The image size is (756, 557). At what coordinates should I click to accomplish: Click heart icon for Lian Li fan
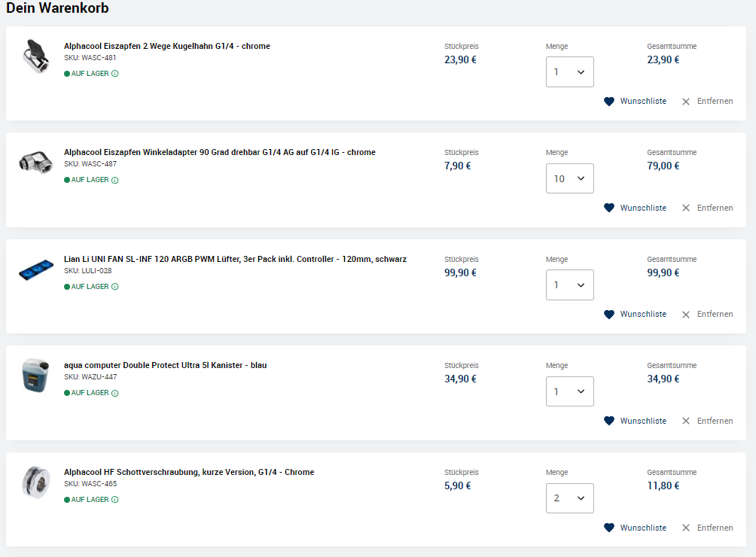[609, 315]
